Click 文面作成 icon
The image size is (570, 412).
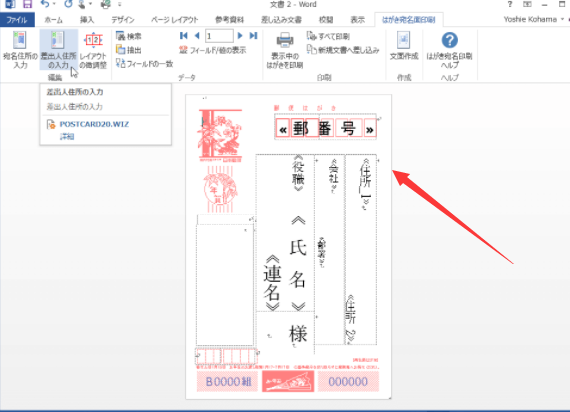point(404,46)
